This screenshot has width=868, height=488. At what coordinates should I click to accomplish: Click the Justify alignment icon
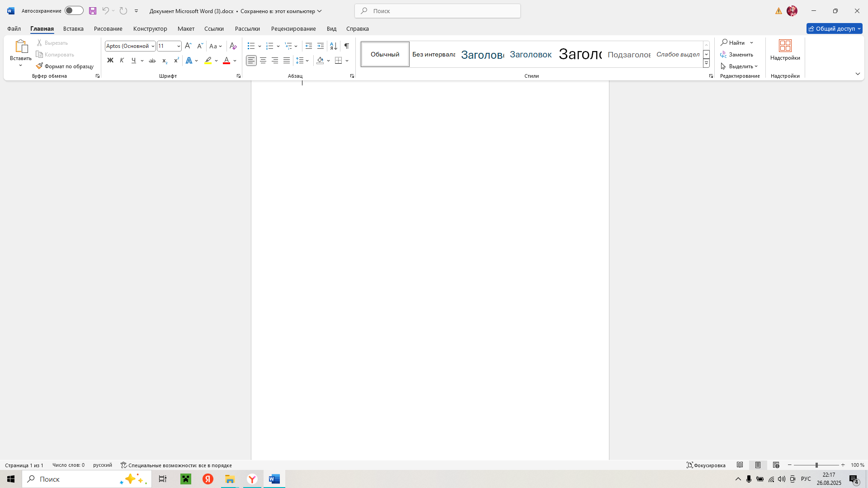tap(287, 61)
